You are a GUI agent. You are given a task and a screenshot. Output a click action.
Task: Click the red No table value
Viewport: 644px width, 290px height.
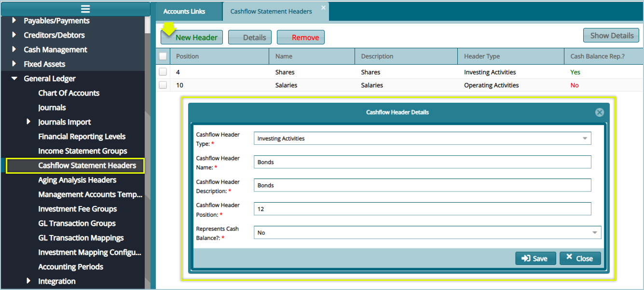(x=575, y=85)
